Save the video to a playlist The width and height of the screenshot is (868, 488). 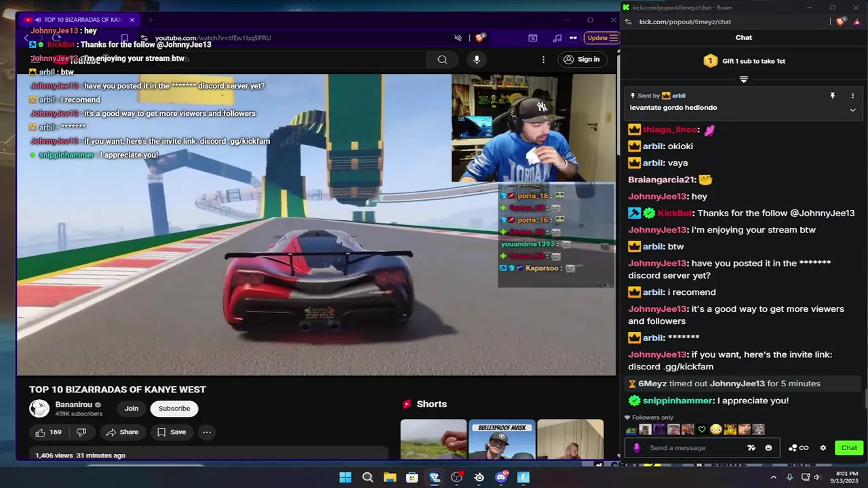(x=172, y=432)
